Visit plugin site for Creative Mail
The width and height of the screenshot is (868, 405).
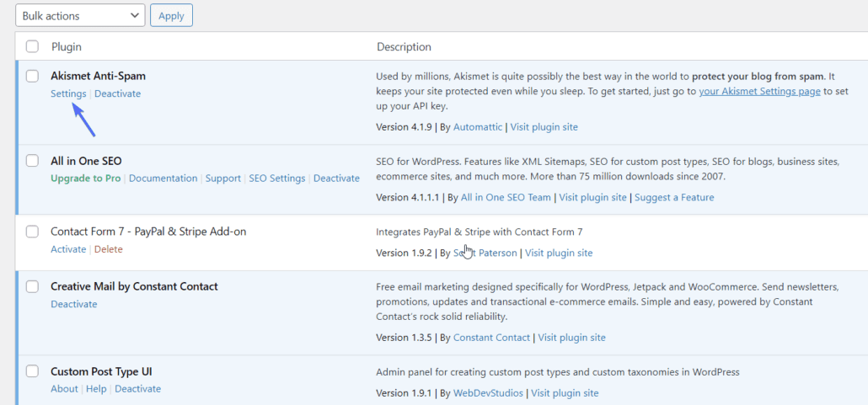pos(572,337)
